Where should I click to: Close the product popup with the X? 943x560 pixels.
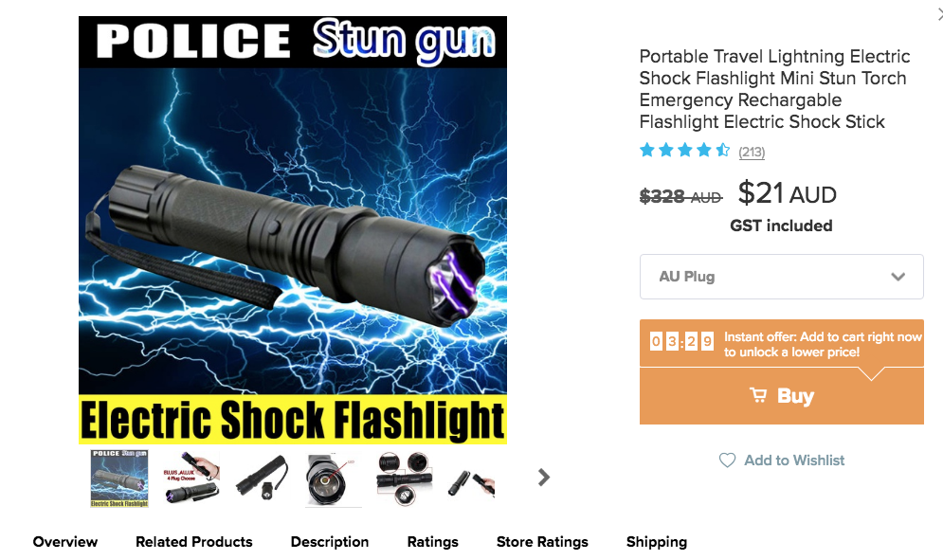point(940,13)
